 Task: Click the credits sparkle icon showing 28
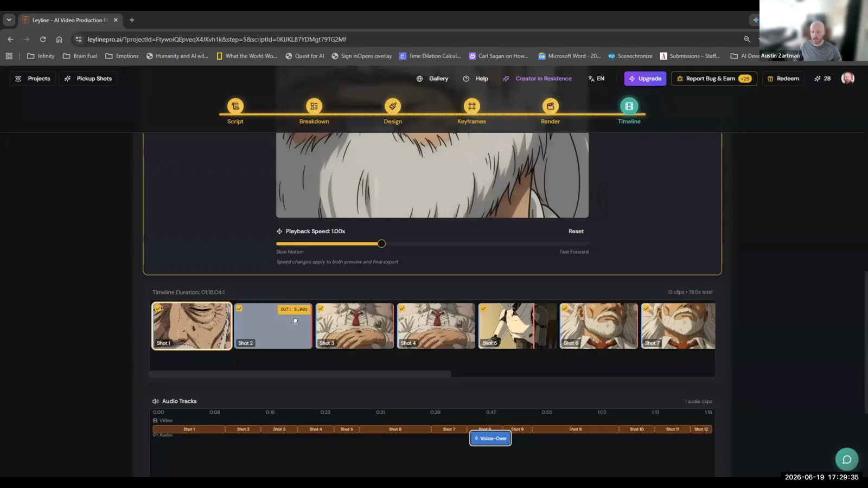click(x=818, y=79)
